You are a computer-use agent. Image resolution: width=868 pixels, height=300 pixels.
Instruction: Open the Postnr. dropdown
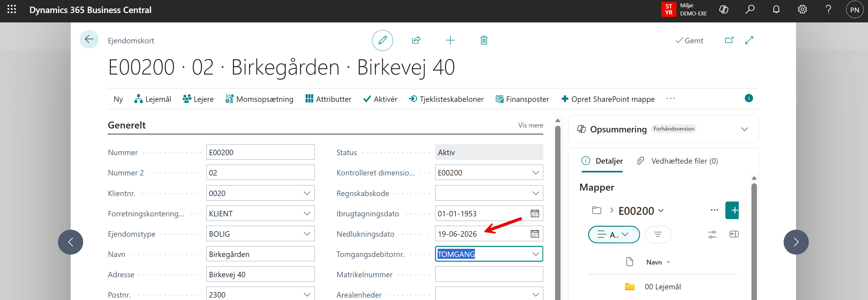point(307,295)
